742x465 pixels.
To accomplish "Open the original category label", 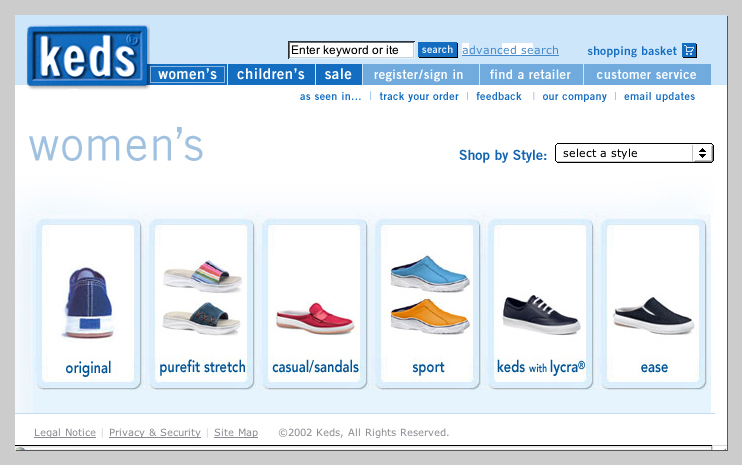I will click(88, 368).
